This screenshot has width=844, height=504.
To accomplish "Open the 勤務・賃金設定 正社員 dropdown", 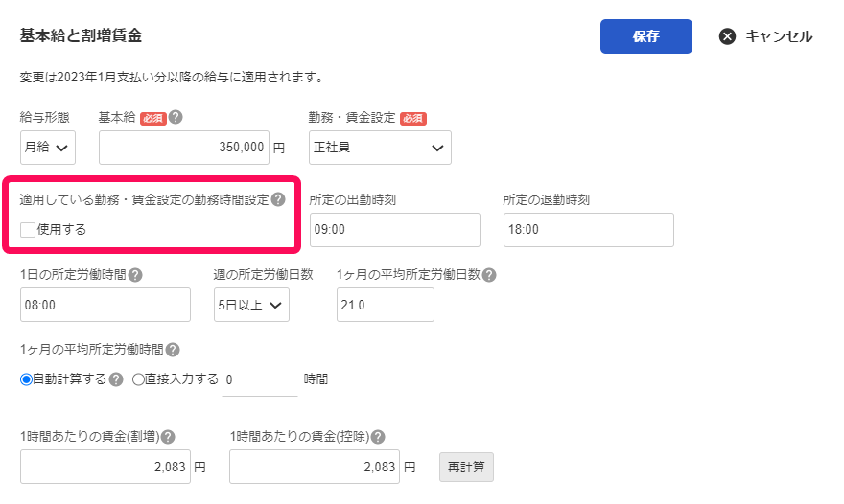I will (380, 148).
